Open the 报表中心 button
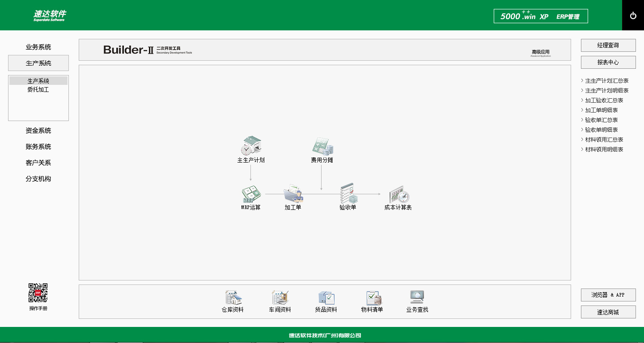The image size is (644, 343). (608, 63)
